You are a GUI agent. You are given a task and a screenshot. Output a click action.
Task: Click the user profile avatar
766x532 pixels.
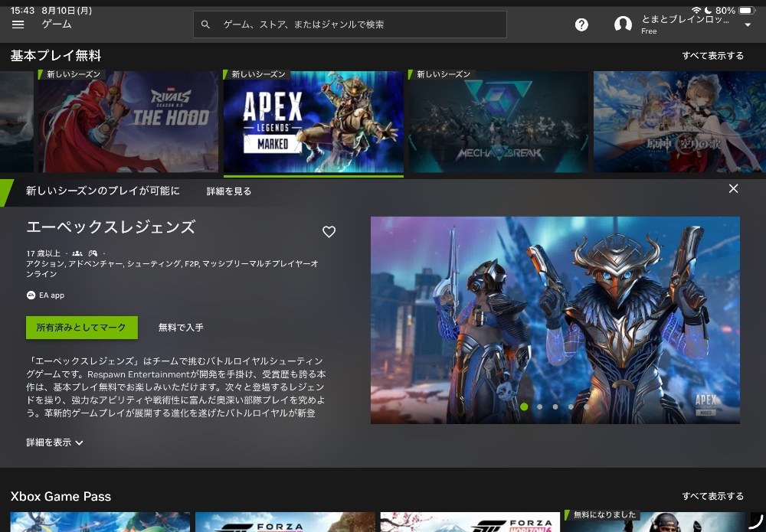coord(623,24)
